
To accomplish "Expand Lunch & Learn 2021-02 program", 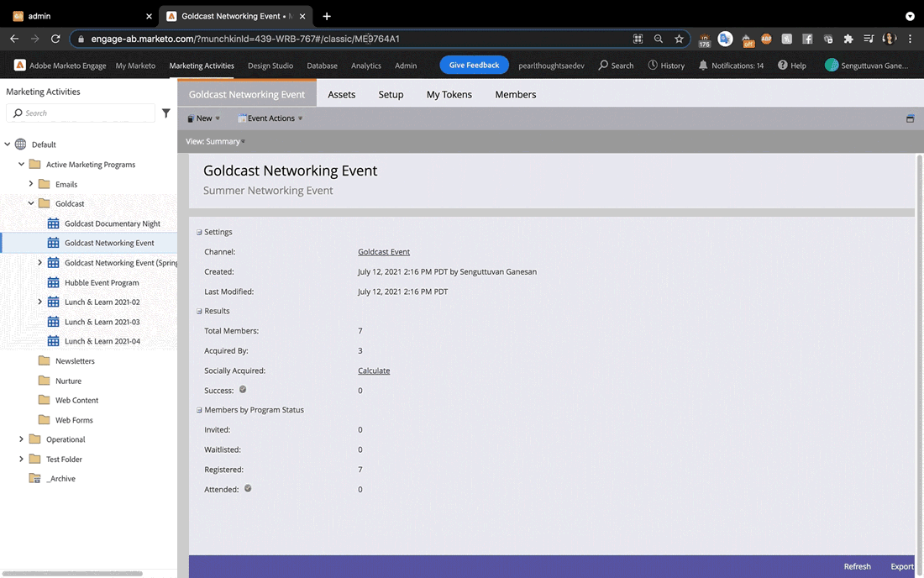I will coord(39,302).
